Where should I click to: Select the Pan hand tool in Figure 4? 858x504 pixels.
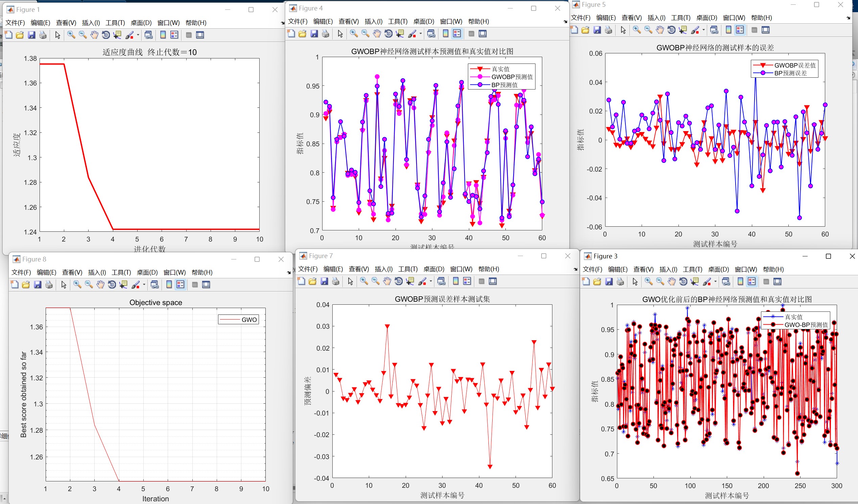coord(377,33)
